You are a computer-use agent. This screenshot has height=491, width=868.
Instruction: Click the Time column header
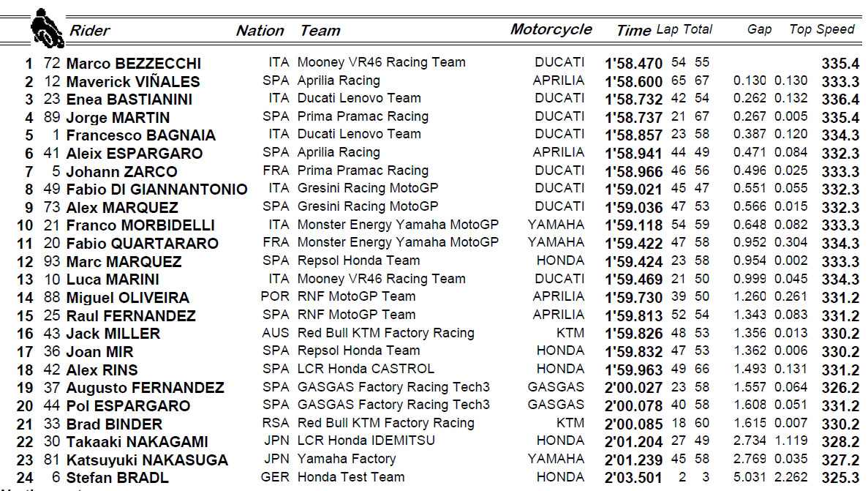pos(633,30)
